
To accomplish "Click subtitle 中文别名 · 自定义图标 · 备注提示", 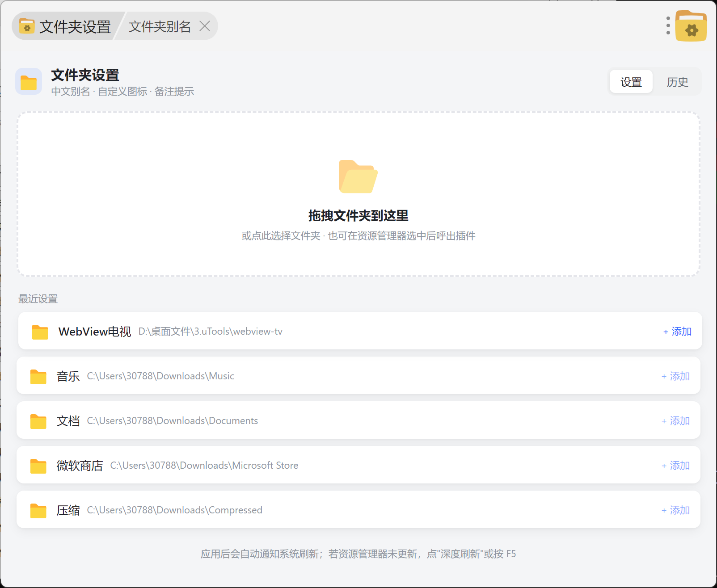I will [122, 91].
